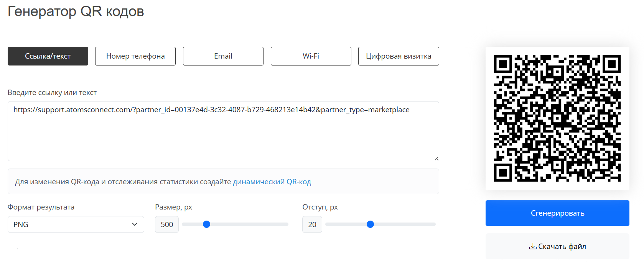Screen dimensions: 644x275
Task: Click the Генератор QR кодов heading
Action: [76, 11]
